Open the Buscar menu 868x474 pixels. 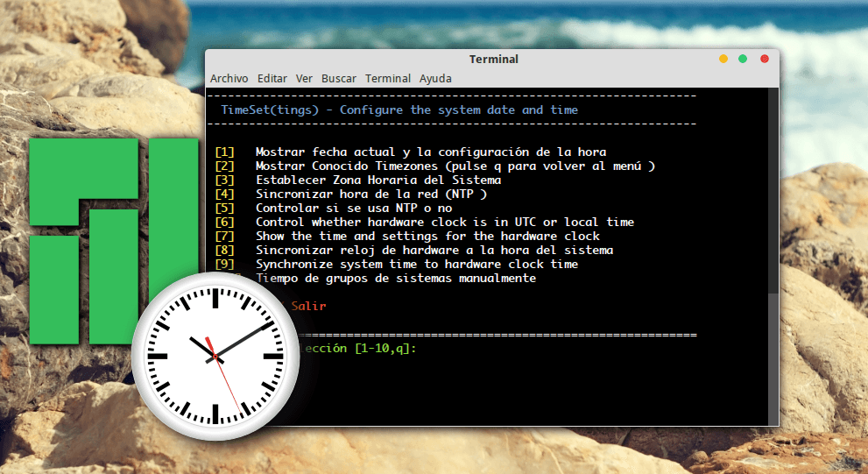(339, 79)
